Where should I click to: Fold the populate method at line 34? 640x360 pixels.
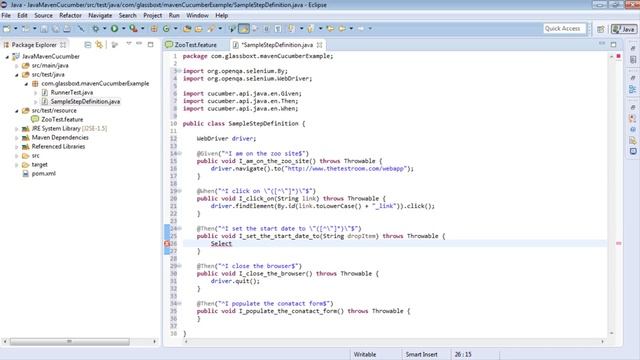(179, 304)
